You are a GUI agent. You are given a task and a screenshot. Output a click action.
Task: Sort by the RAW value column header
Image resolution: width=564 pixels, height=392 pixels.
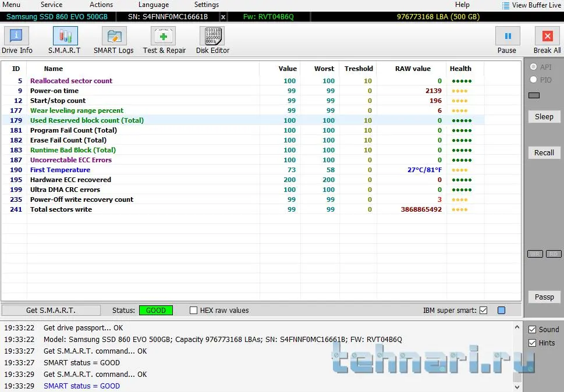pyautogui.click(x=413, y=69)
